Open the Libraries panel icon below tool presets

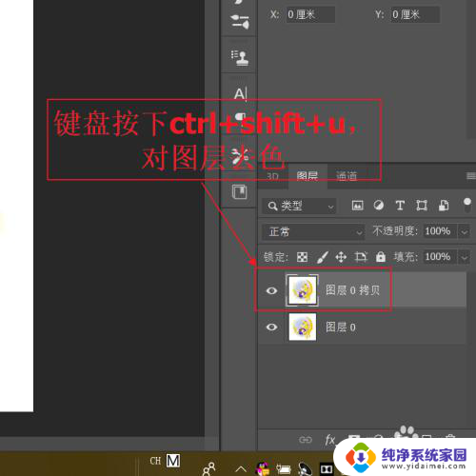tap(239, 191)
